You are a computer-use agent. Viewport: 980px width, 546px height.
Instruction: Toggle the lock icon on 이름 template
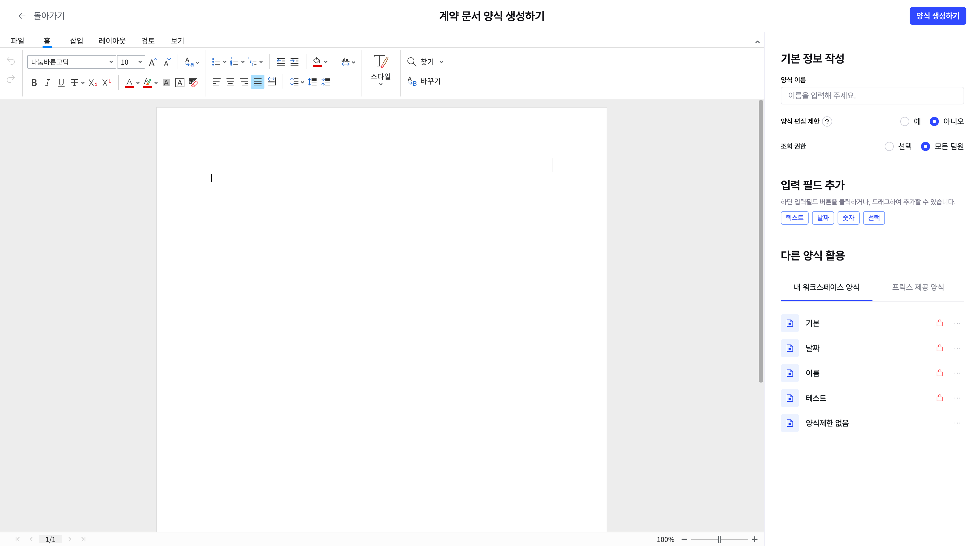tap(940, 373)
